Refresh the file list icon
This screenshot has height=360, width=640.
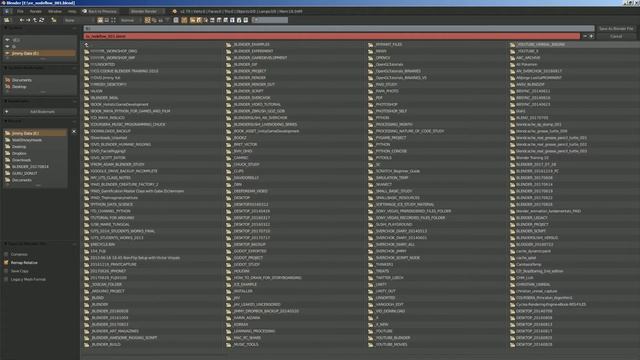42,20
